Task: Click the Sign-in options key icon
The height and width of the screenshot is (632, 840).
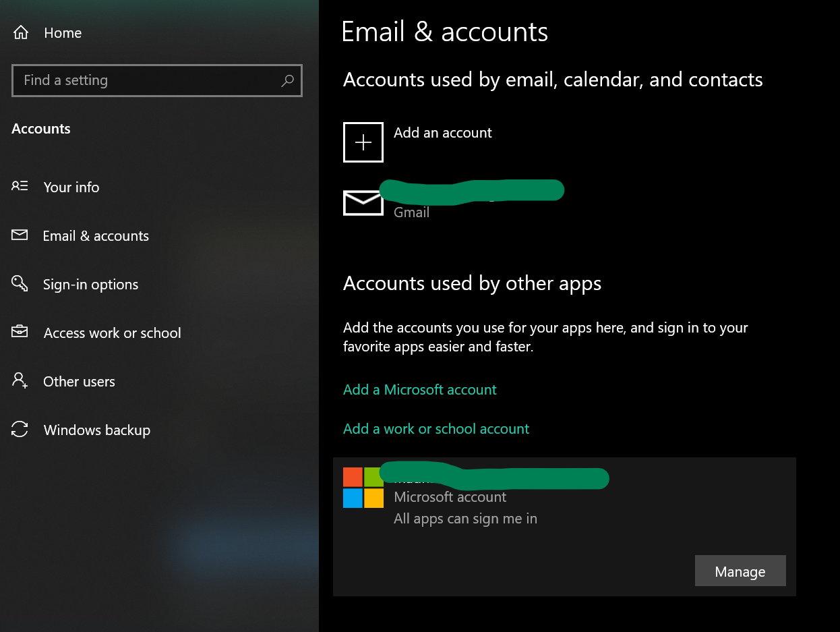Action: (x=20, y=283)
